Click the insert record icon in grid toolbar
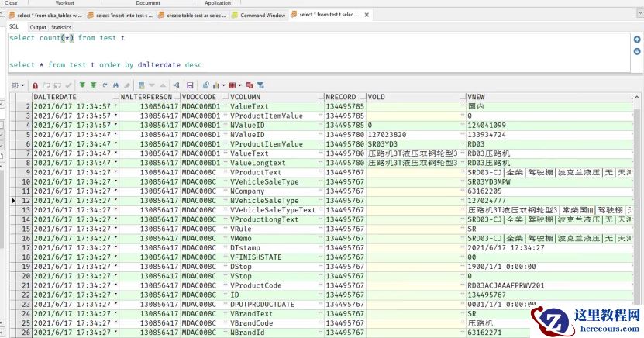This screenshot has height=338, width=644. click(46, 85)
